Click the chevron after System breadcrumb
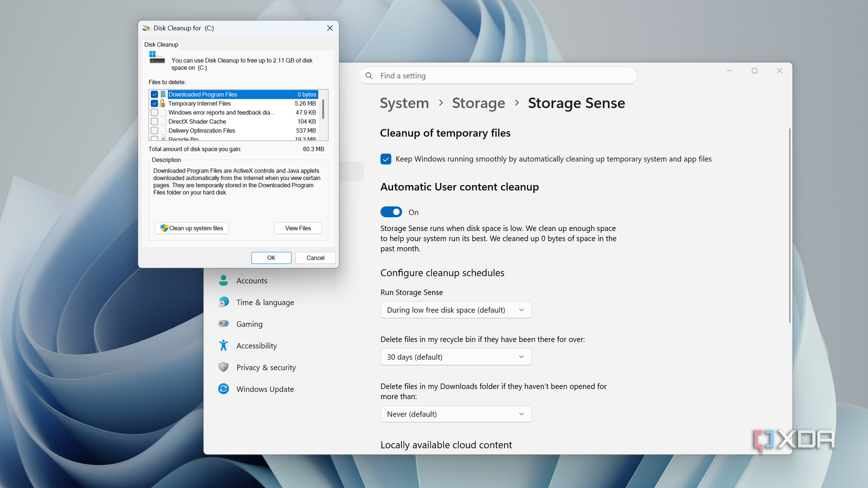The width and height of the screenshot is (868, 488). click(x=441, y=103)
